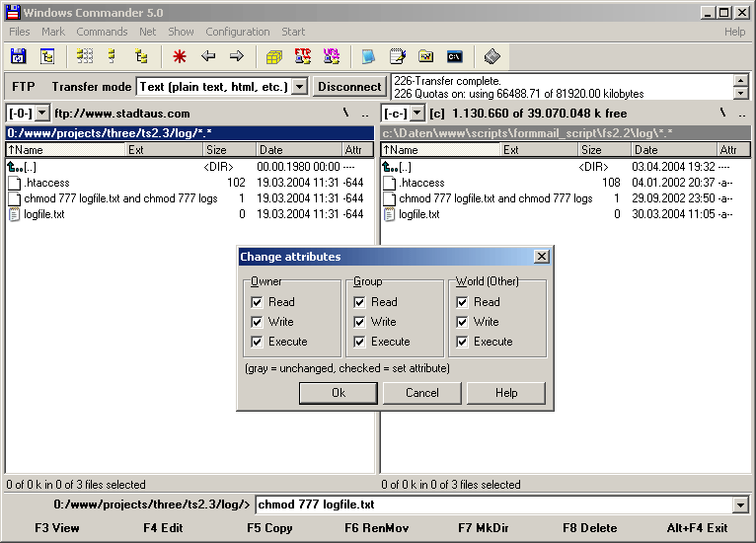
Task: Launch the notepad editor toolbar icon
Action: coord(398,56)
